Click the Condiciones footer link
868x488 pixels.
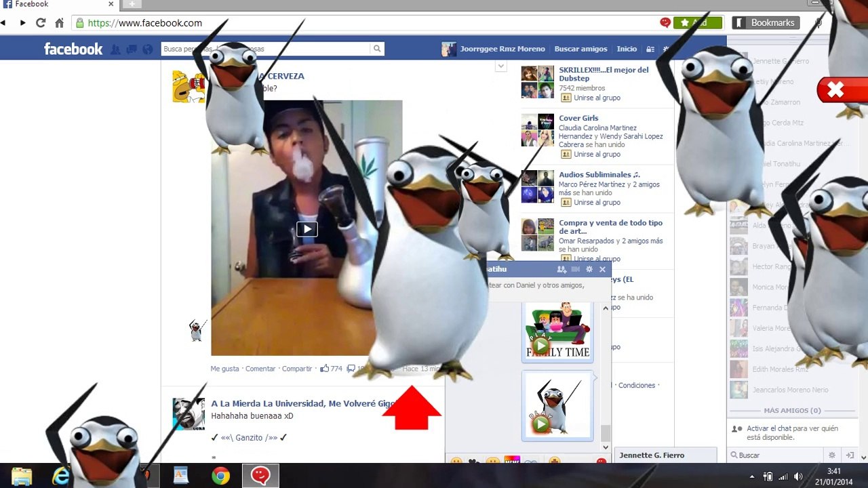click(x=637, y=385)
